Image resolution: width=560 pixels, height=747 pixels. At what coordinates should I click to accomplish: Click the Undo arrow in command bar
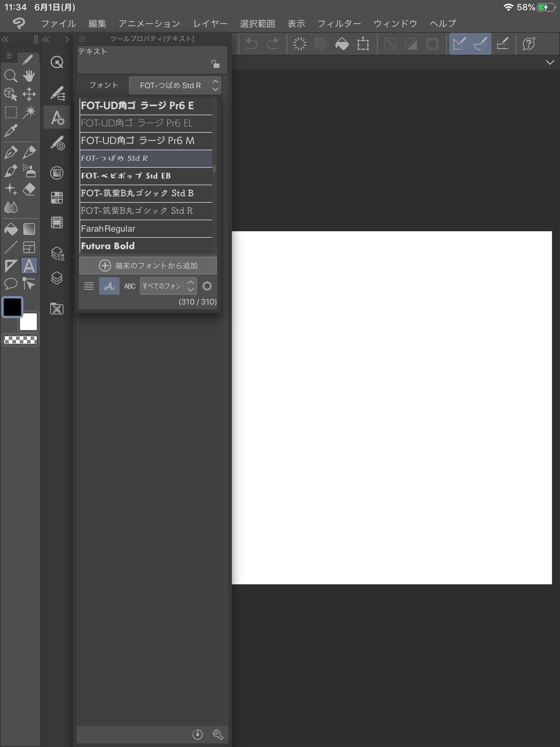pos(251,44)
